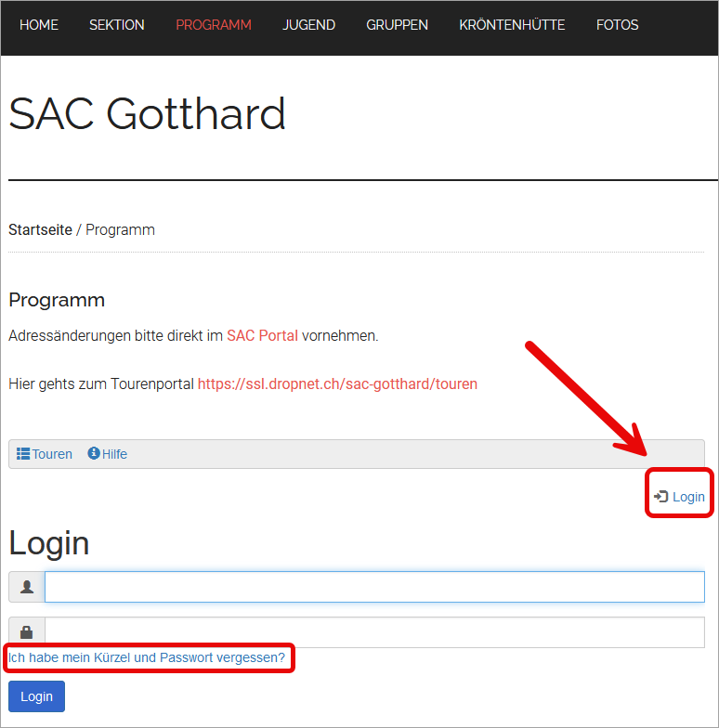Open the SEKTION menu item

coord(117,24)
